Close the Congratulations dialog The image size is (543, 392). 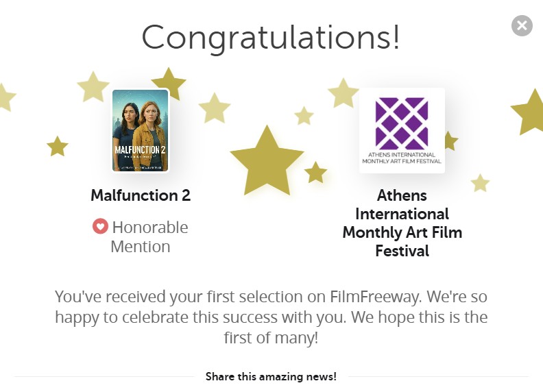point(522,26)
